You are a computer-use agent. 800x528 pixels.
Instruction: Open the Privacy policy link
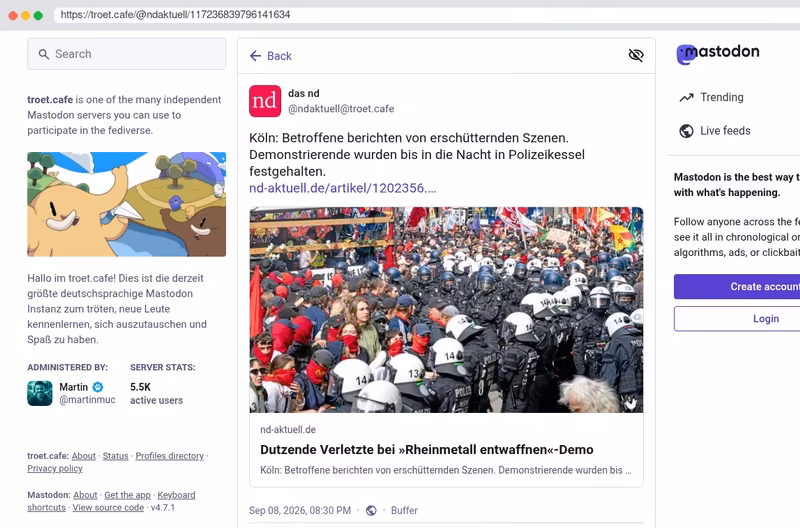(55, 468)
